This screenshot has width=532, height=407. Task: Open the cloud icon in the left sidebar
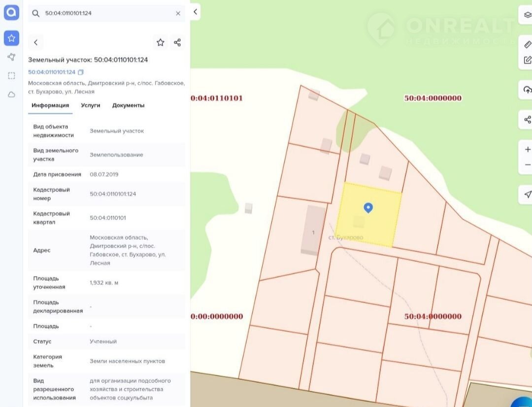[11, 94]
